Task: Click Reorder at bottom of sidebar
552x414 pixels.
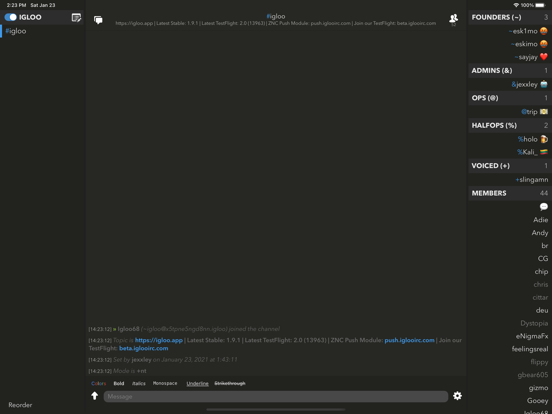Action: [20, 405]
